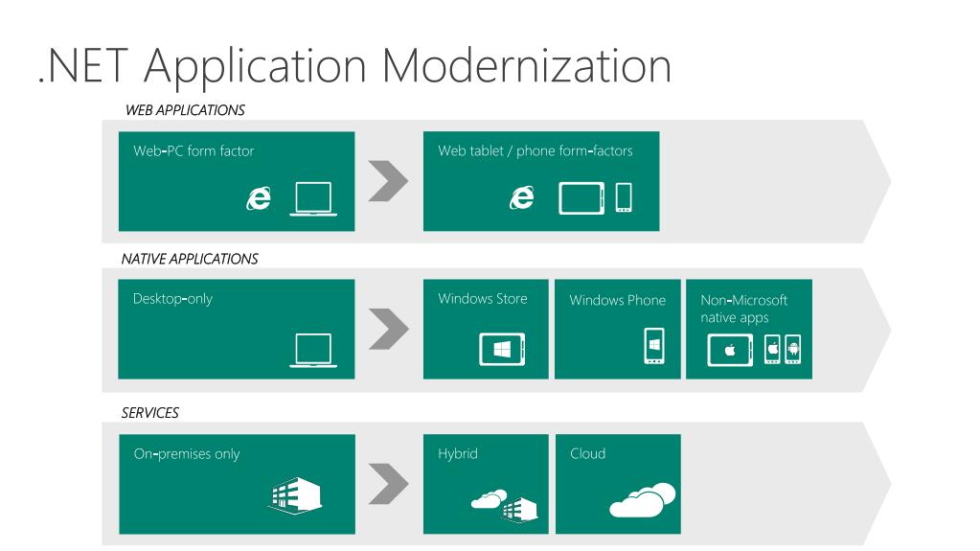Select the Non-Microsoft native apps label
The image size is (980, 551).
tap(743, 309)
